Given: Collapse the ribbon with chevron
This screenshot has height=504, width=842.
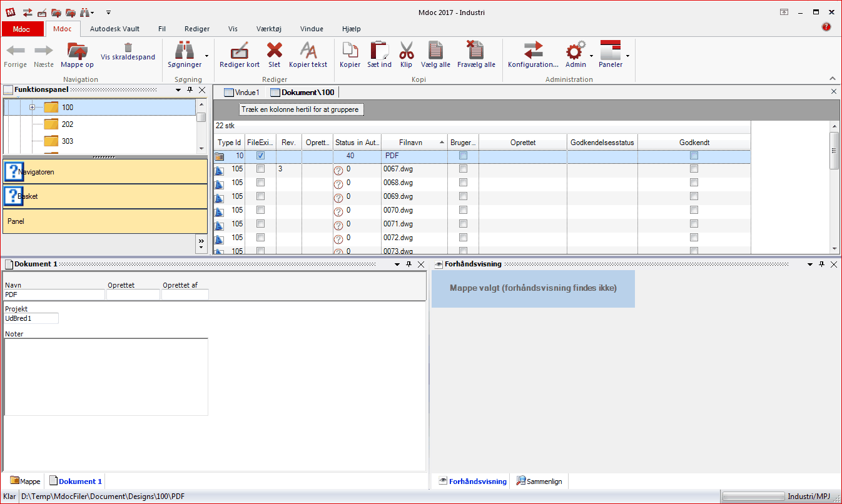Looking at the screenshot, I should point(833,79).
